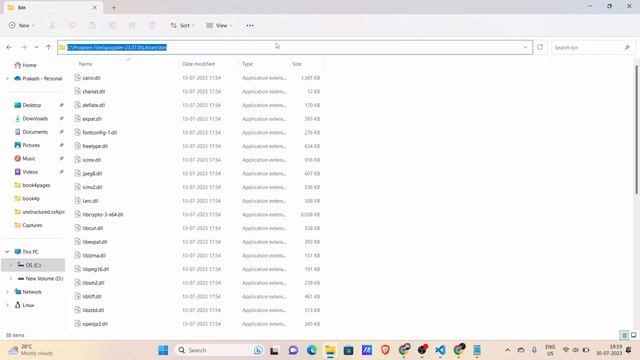
Task: Select OS (C:) drive in sidebar
Action: pyautogui.click(x=33, y=265)
